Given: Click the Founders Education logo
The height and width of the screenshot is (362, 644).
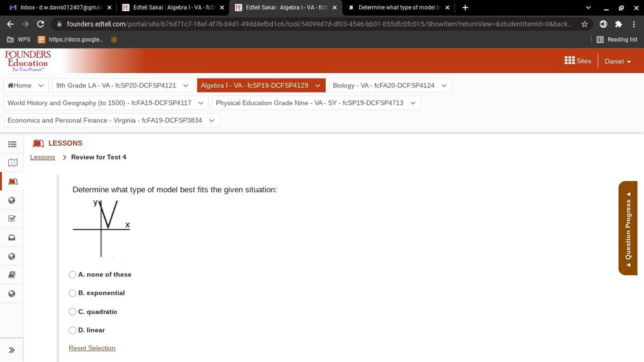Looking at the screenshot, I should pyautogui.click(x=28, y=60).
